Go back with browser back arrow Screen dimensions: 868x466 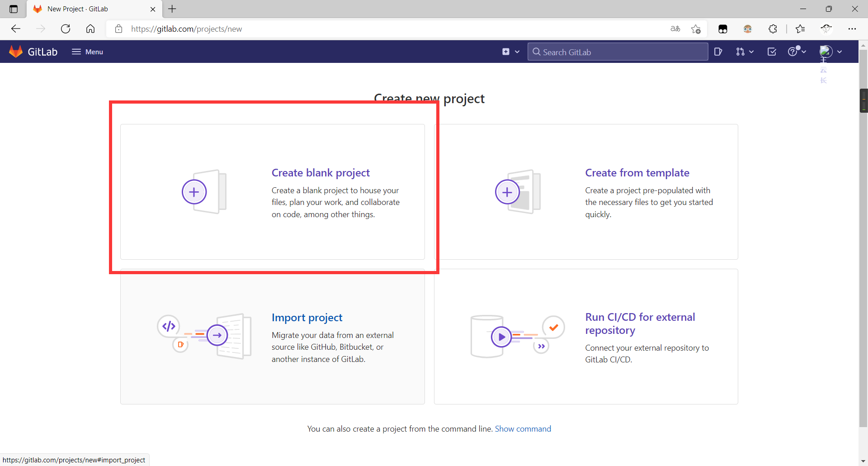pos(16,29)
